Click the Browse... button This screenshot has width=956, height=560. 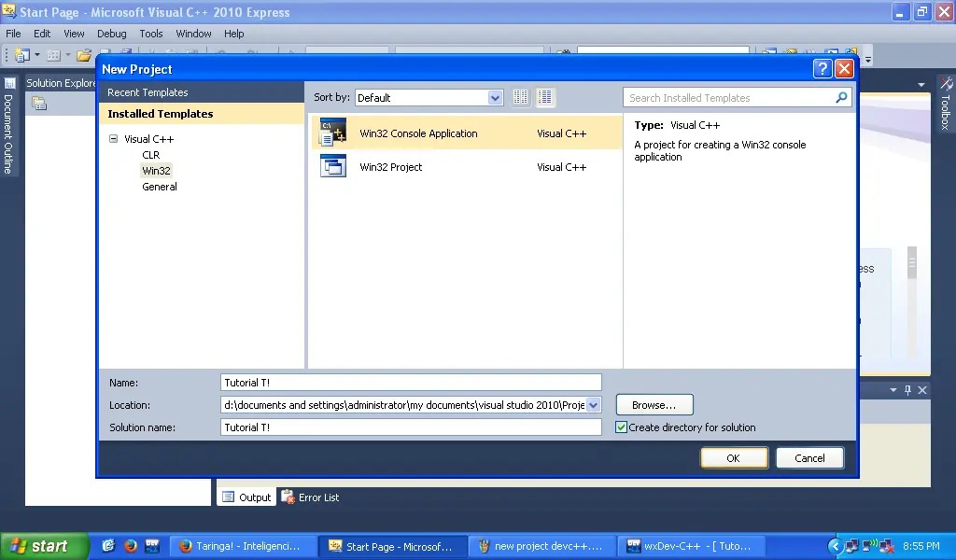[x=654, y=405]
